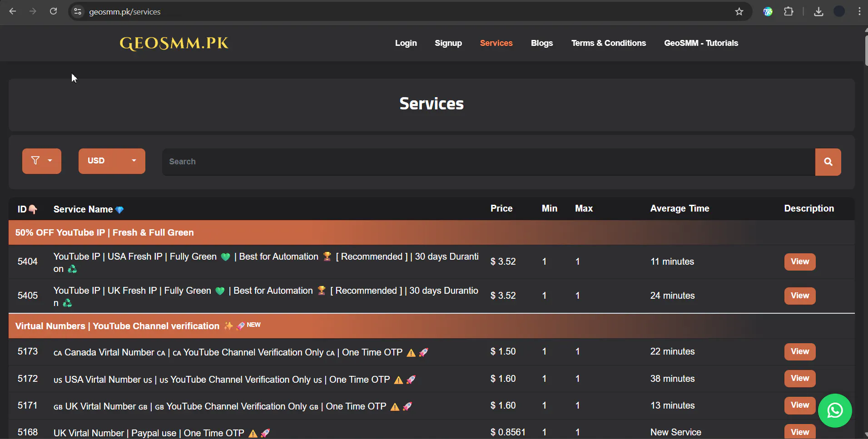Open Terms & Conditions
The image size is (868, 439).
point(609,43)
